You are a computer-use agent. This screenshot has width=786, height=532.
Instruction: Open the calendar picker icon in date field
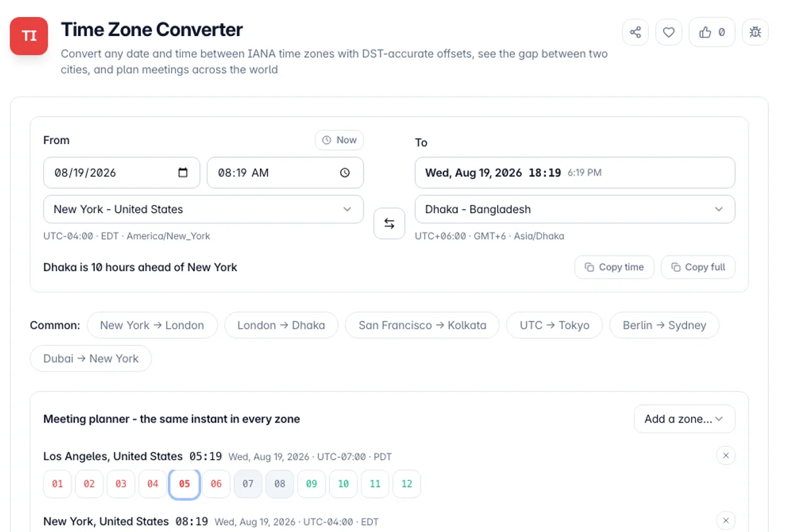183,173
